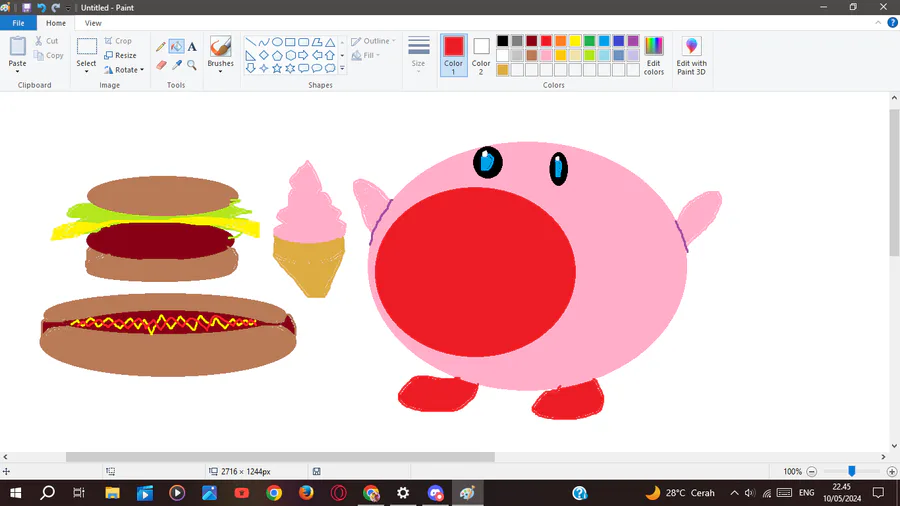
Task: Click the zoom in plus button
Action: [x=892, y=472]
